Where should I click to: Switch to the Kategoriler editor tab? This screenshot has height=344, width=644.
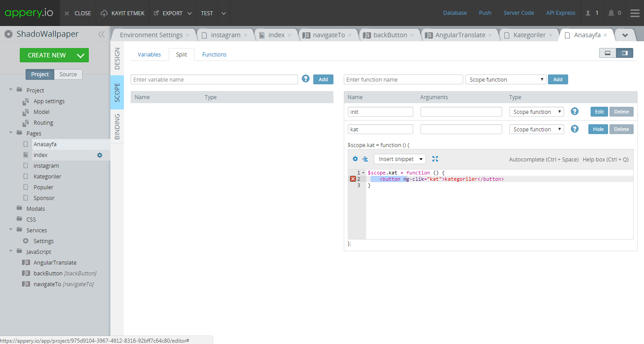pos(530,35)
